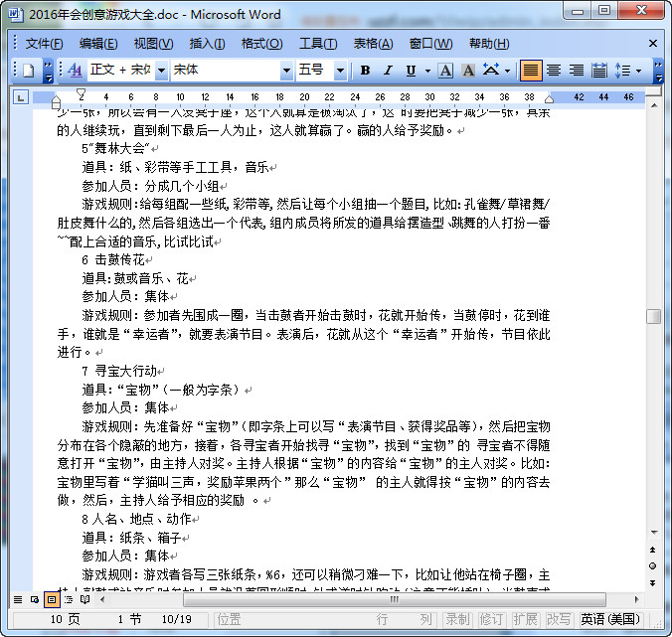This screenshot has height=637, width=672.
Task: Click the vertical scrollbar thumb
Action: click(x=653, y=317)
